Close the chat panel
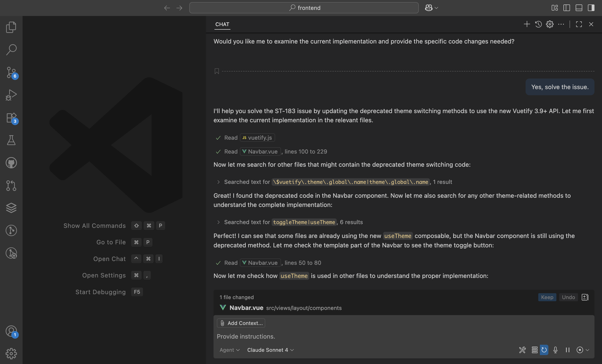Image resolution: width=602 pixels, height=364 pixels. click(x=591, y=24)
